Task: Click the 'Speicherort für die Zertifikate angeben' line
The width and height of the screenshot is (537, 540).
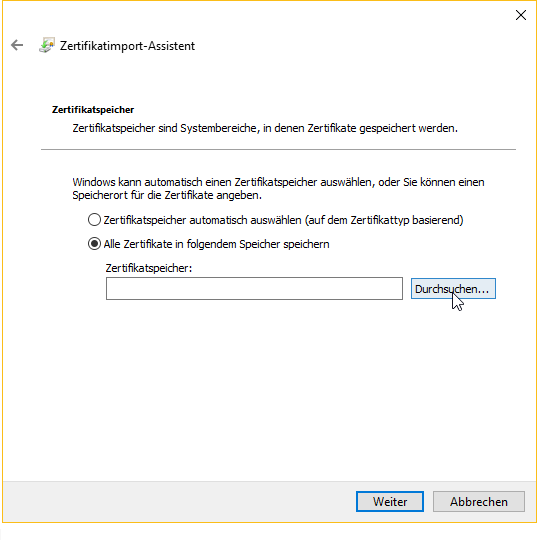Action: click(x=167, y=195)
